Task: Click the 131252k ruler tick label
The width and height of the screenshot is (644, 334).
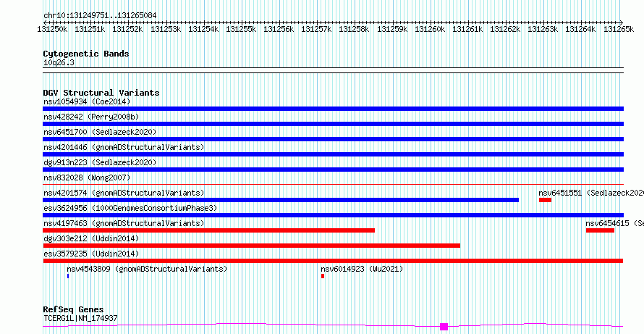Action: [129, 29]
